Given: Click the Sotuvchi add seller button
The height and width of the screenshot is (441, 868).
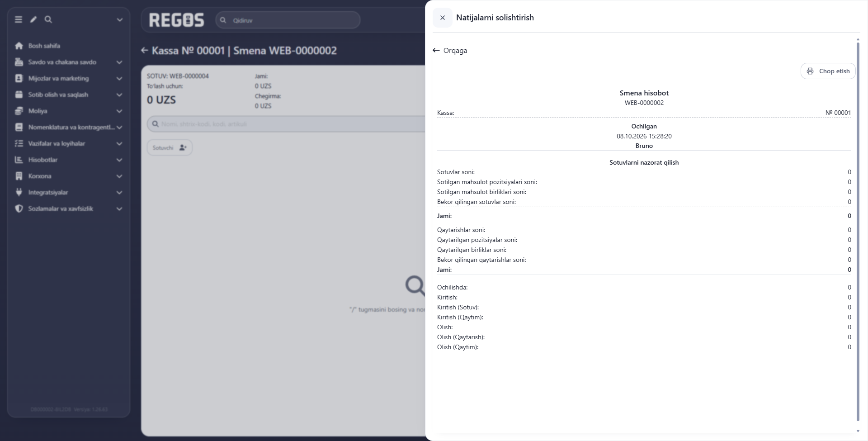Looking at the screenshot, I should pos(170,147).
